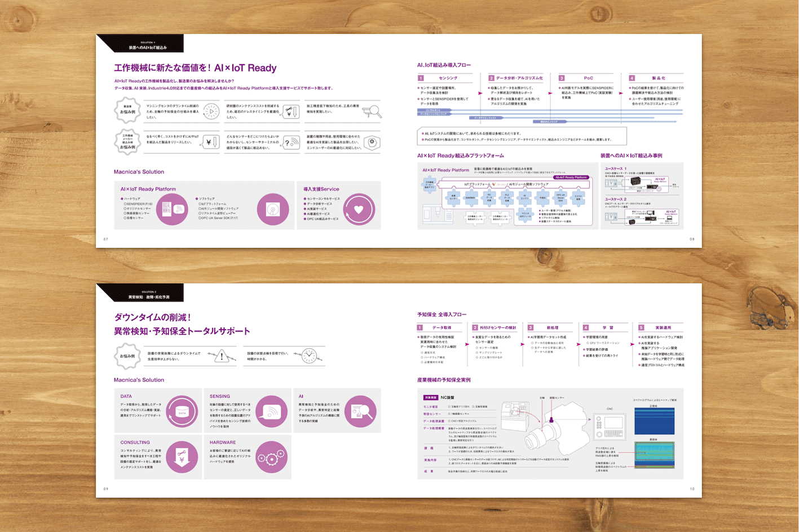Click the CONSULTING wrench and yen arrow icon
Image resolution: width=799 pixels, height=532 pixels.
coord(182,457)
